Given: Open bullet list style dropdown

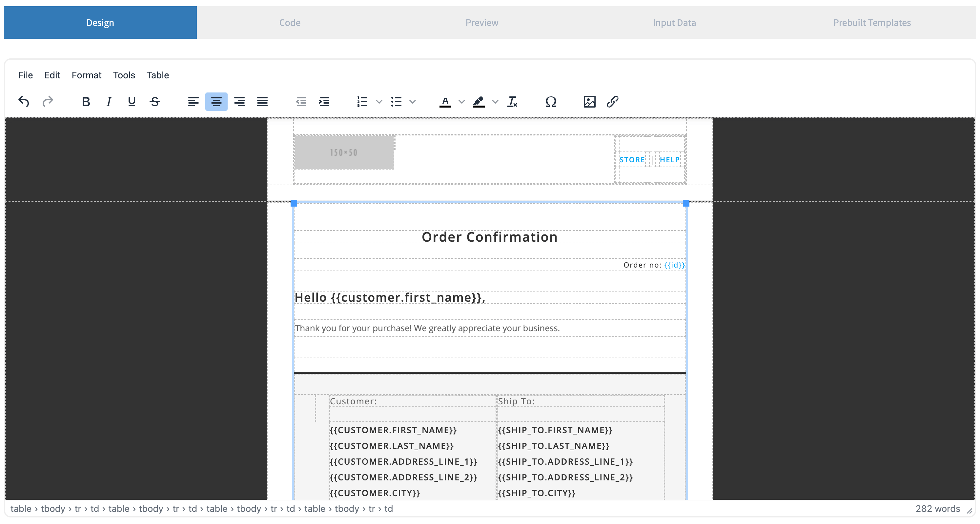Looking at the screenshot, I should pos(412,102).
